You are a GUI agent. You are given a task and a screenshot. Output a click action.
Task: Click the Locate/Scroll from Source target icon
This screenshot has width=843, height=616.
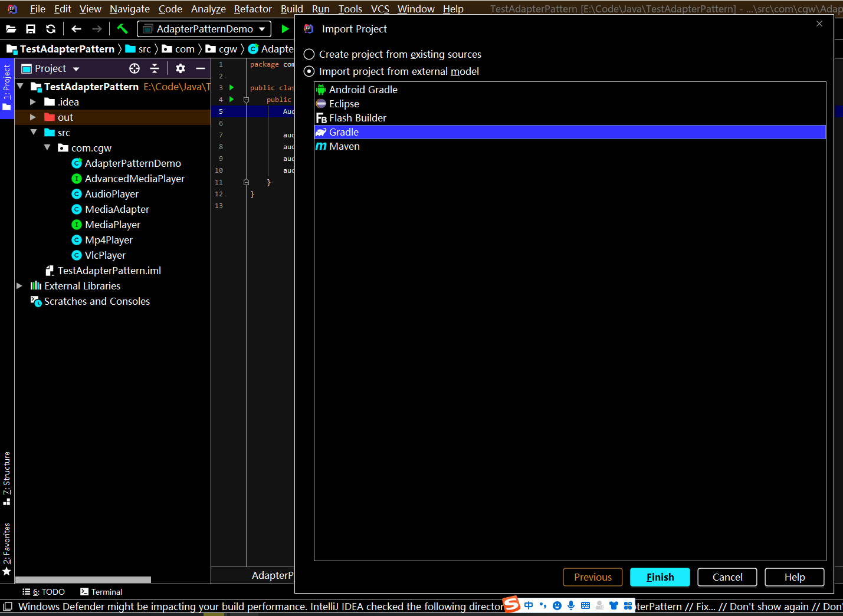pos(135,68)
